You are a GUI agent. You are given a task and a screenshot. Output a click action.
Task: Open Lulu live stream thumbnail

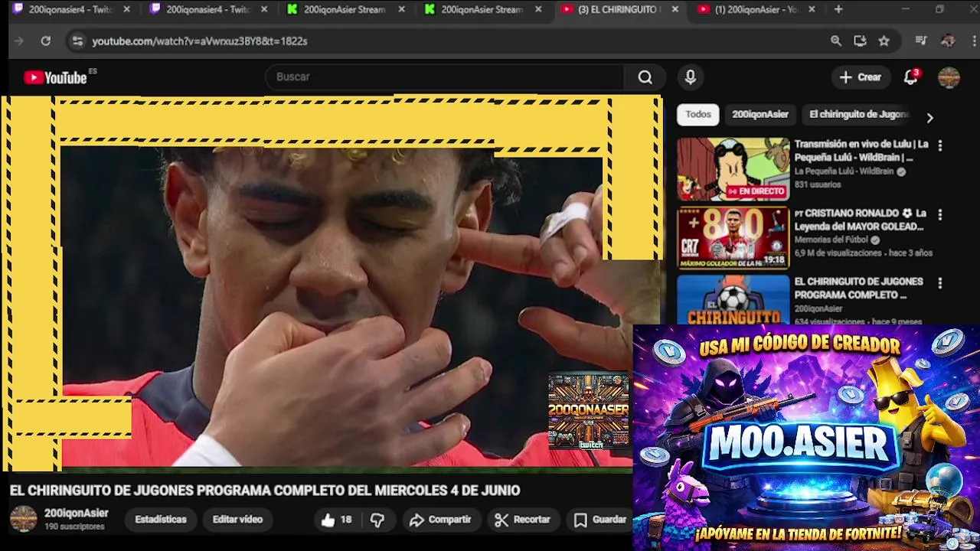click(x=733, y=169)
